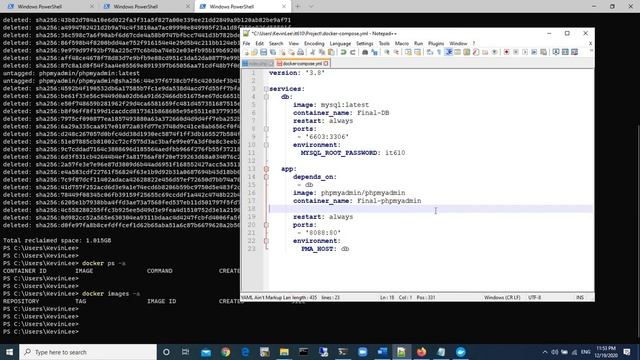Add a new PowerShell tab with plus button
The width and height of the screenshot is (640, 360).
[298, 7]
